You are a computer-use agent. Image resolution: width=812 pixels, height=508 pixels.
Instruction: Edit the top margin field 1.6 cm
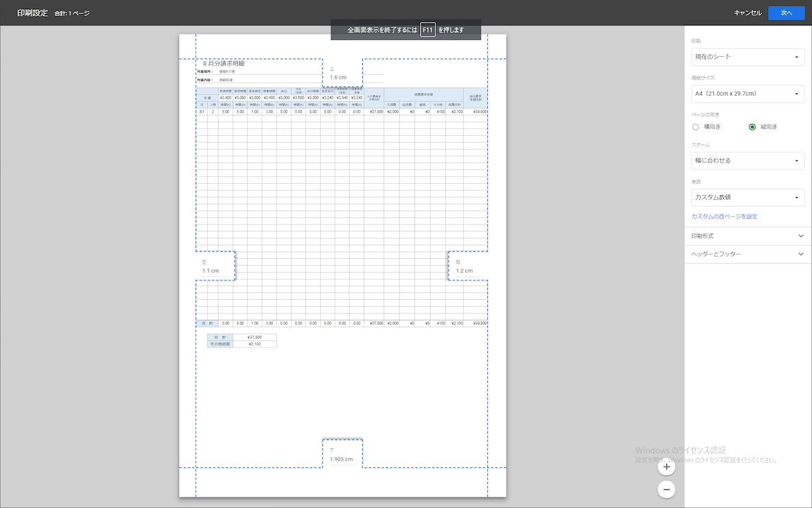tap(342, 77)
